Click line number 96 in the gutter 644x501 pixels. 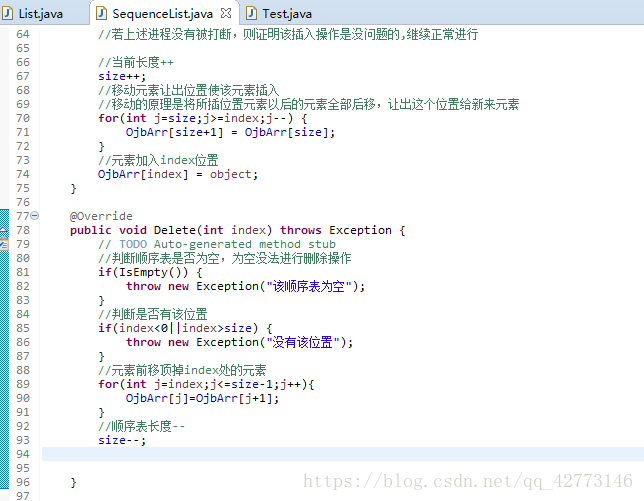[x=23, y=482]
